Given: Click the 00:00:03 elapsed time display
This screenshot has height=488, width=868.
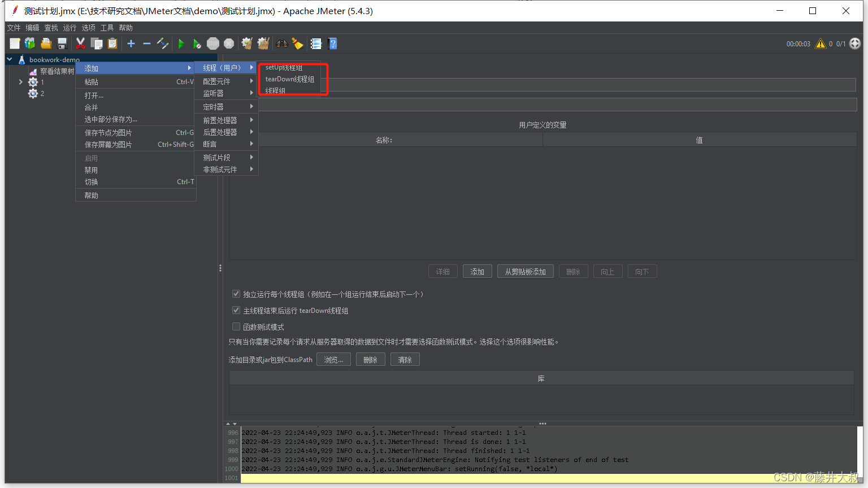Looking at the screenshot, I should pyautogui.click(x=798, y=43).
